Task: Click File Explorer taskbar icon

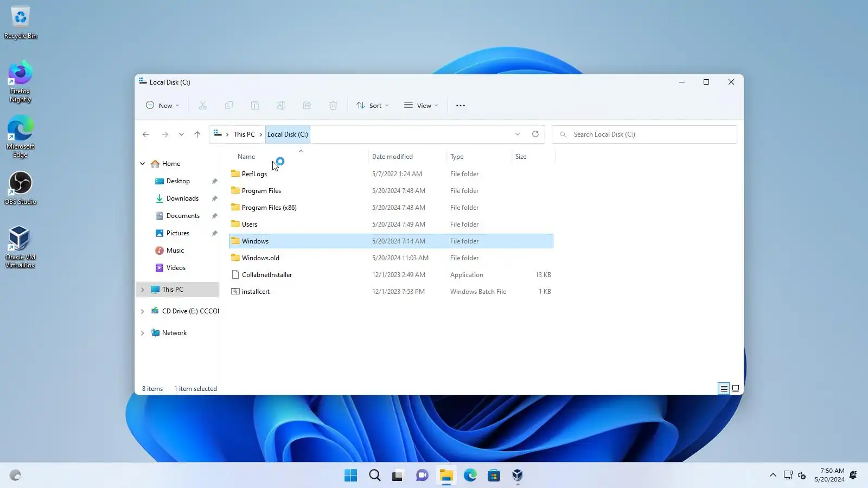Action: [x=446, y=476]
